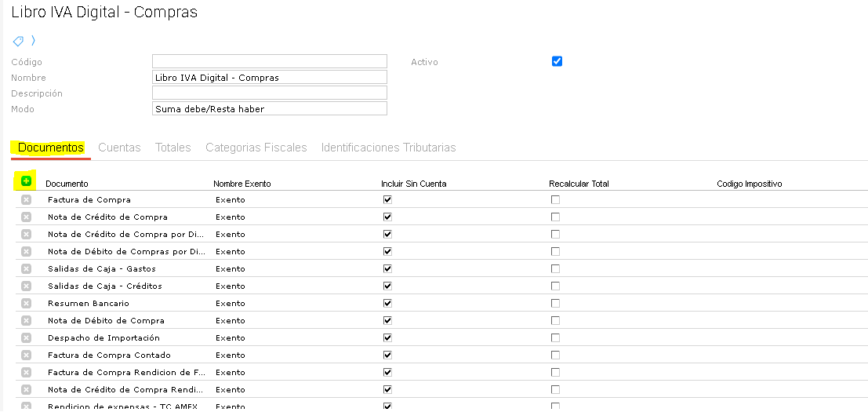Open the Modo field Suma debe/Resta haber
Image resolution: width=868 pixels, height=412 pixels.
coord(269,109)
